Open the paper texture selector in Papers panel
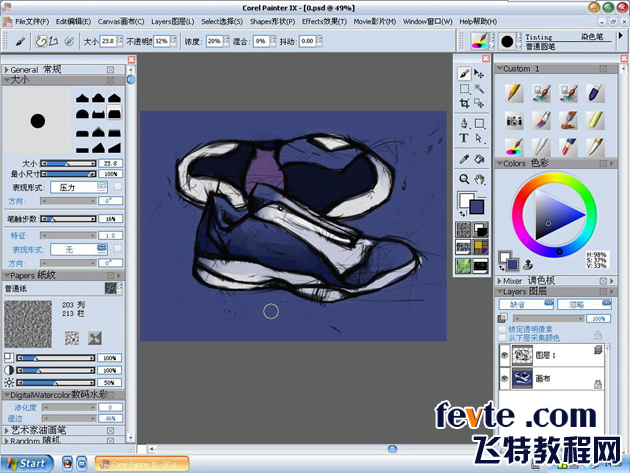 tap(112, 288)
